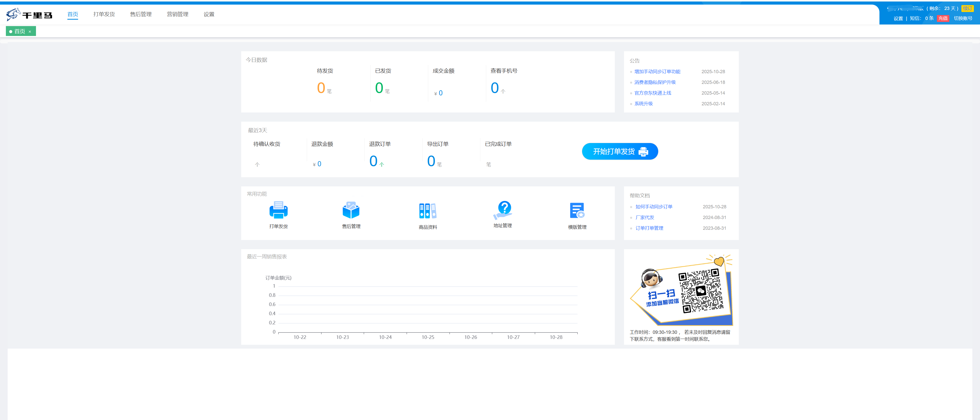Open the 售后管理 top menu

pos(141,15)
